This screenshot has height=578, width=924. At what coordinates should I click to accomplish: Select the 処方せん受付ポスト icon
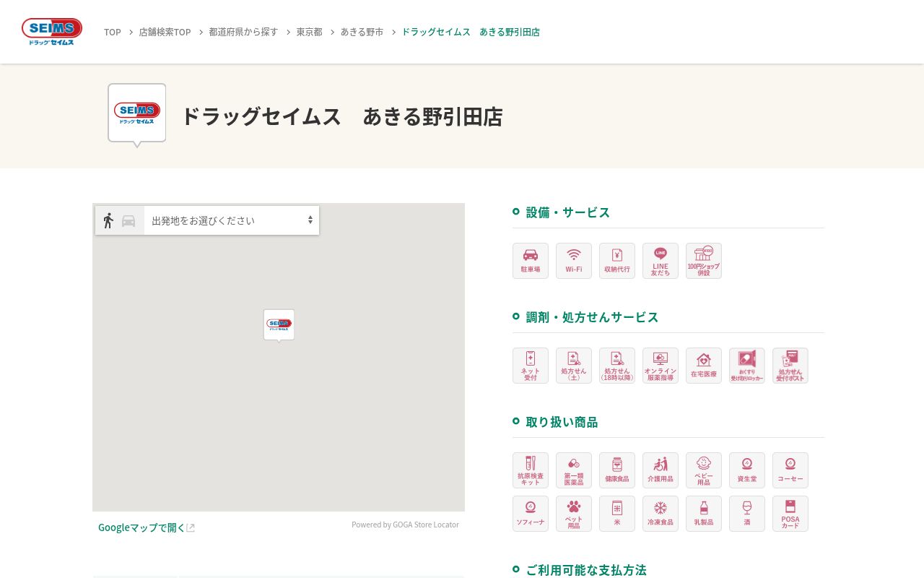pos(790,366)
